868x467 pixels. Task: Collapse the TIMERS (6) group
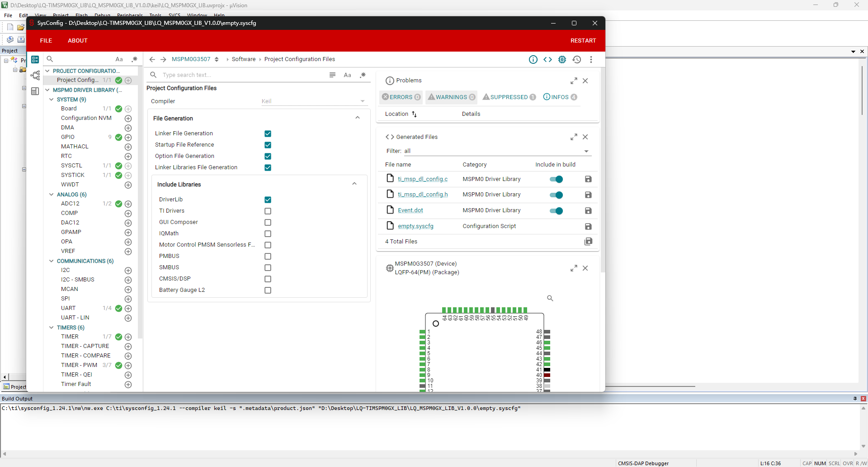[52, 328]
